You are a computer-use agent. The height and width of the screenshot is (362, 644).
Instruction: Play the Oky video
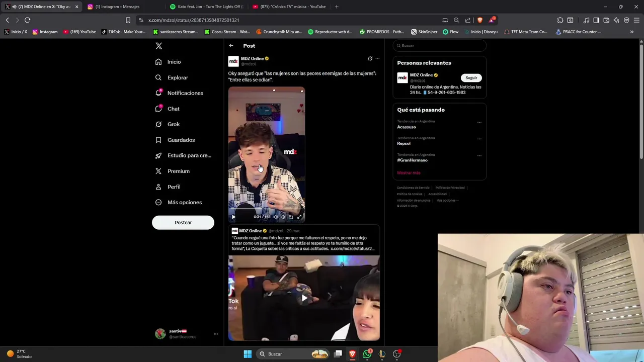[233, 217]
